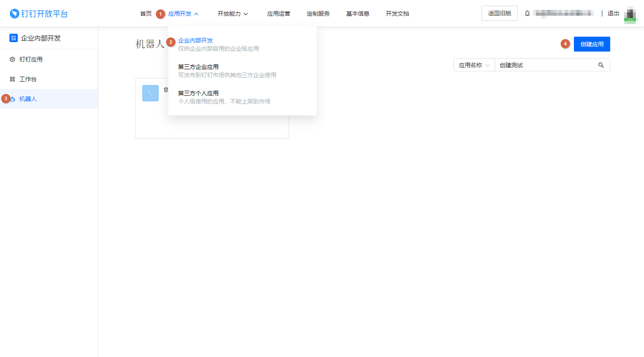Select 第三方企业应用 from the dropdown
Screen dimensions: 644x357
click(198, 67)
